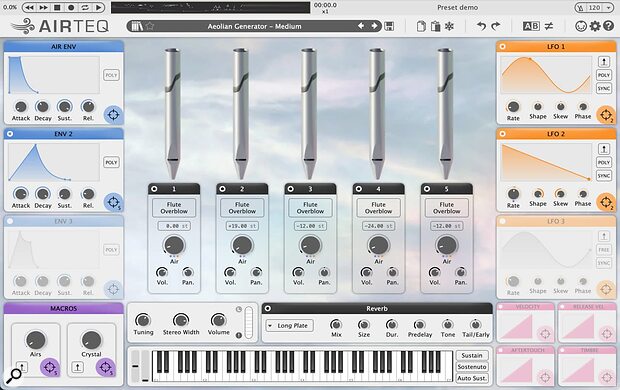Click the Auto Sust. button
Screen dimensions: 620x390
pos(472,378)
